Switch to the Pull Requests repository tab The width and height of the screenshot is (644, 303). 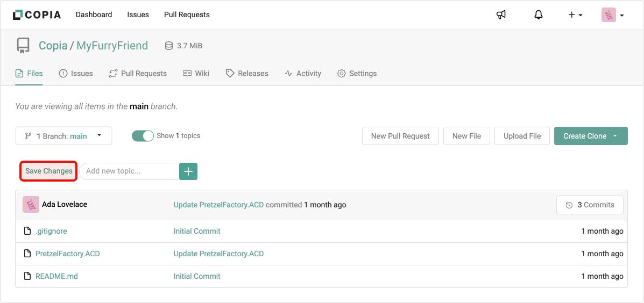(138, 74)
